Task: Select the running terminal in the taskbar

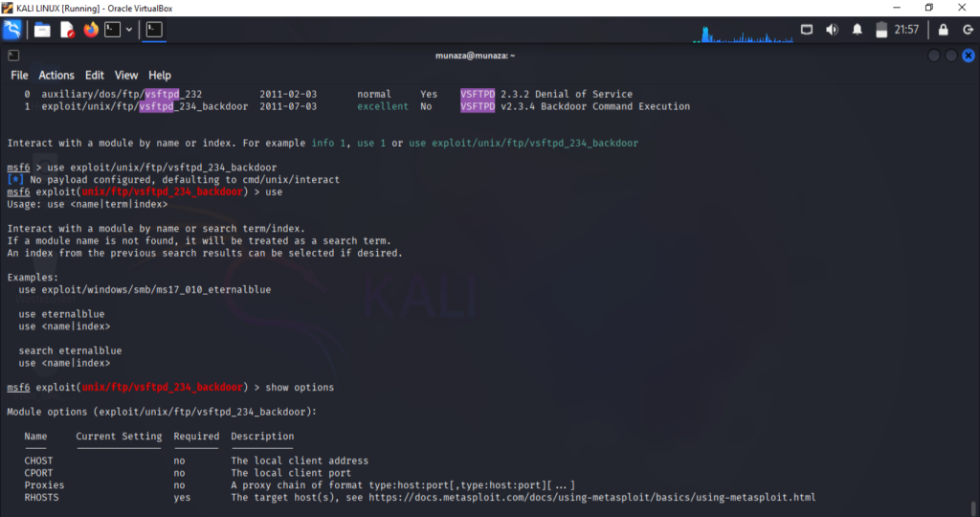Action: pyautogui.click(x=154, y=30)
